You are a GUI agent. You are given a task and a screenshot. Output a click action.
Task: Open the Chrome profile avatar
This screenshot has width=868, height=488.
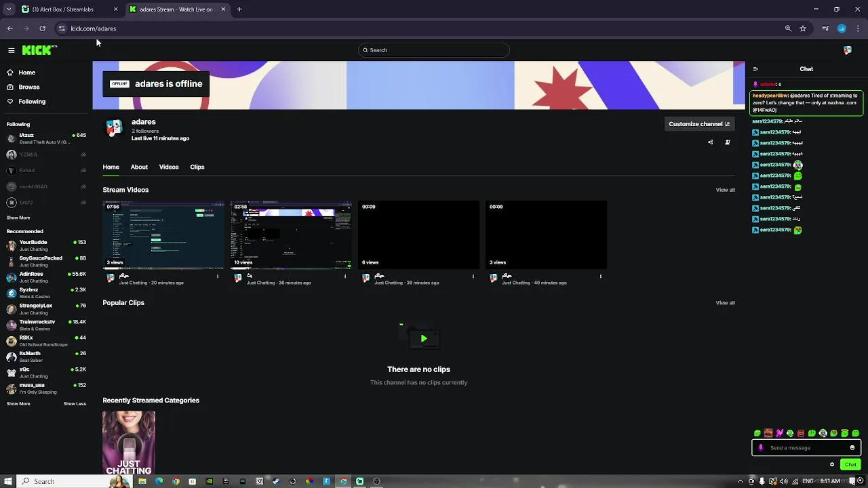(842, 28)
